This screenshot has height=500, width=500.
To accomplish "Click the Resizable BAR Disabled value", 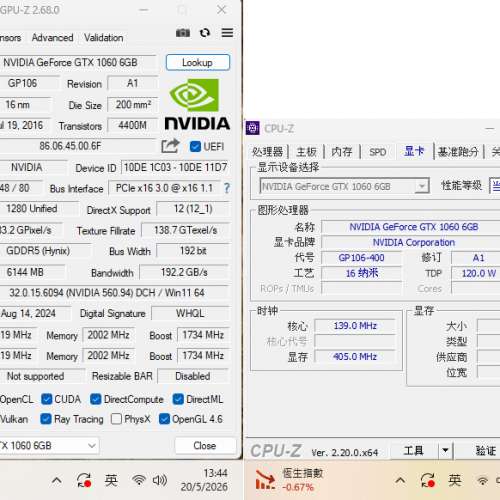I will coord(193,376).
